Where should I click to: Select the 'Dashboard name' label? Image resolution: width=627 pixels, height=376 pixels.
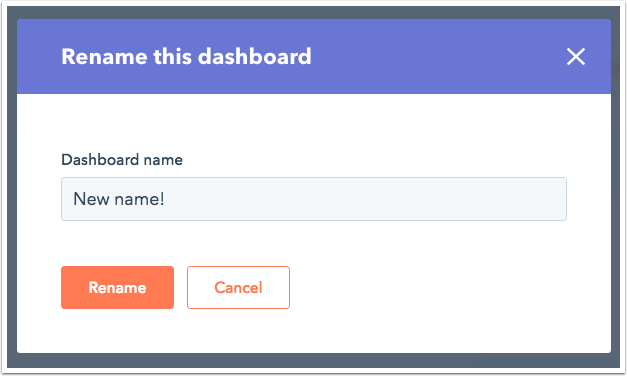(x=122, y=160)
